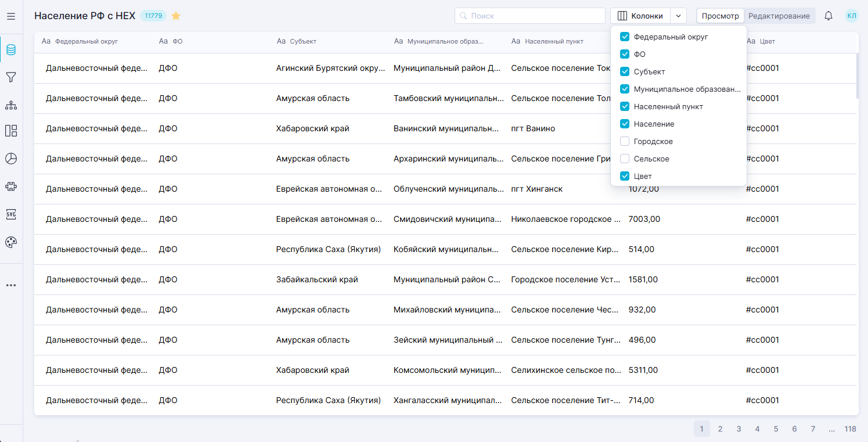Click the color palette icon

click(11, 242)
